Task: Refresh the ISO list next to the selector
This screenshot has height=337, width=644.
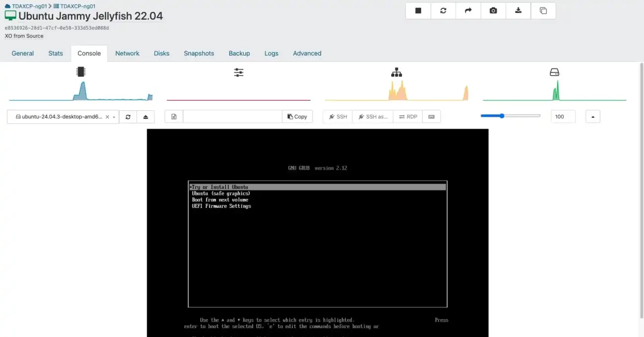Action: 128,117
